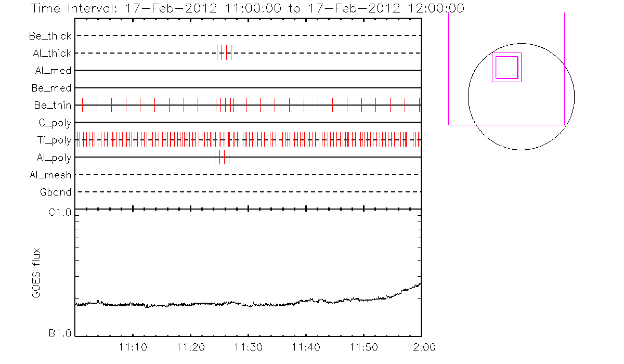Click the first Be_thin exposure marker
624x364 pixels.
[x=83, y=105]
